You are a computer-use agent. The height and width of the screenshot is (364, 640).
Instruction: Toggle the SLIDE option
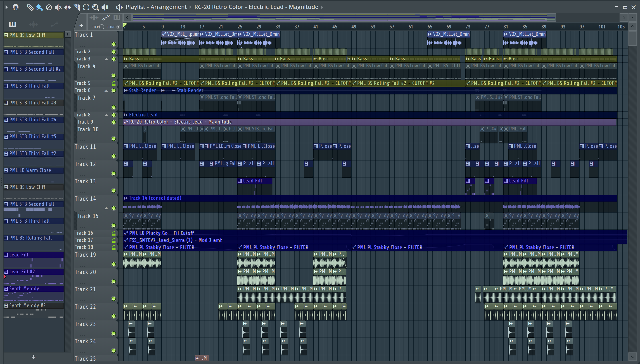pyautogui.click(x=118, y=27)
